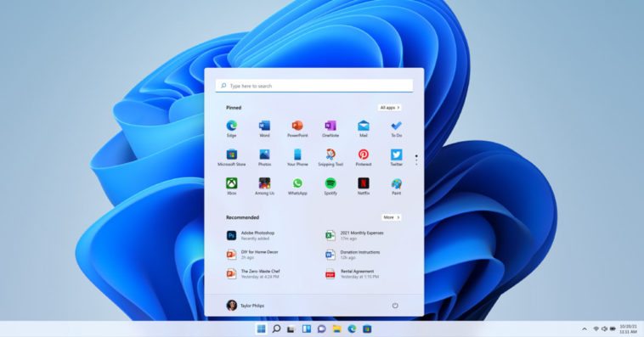Open the Edge pinned app
The width and height of the screenshot is (644, 337).
point(231,128)
